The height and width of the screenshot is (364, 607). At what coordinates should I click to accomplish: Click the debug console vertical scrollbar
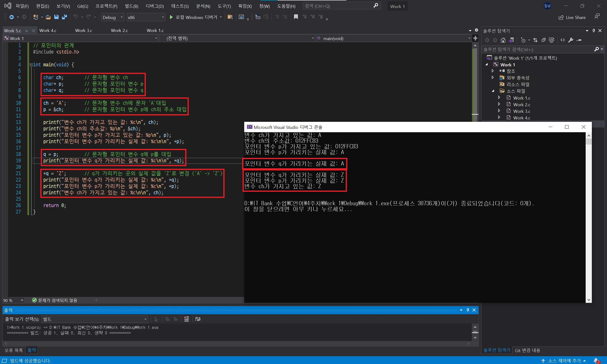(589, 216)
